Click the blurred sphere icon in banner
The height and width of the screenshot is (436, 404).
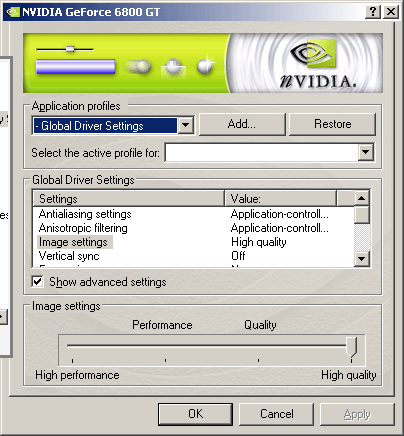pyautogui.click(x=138, y=66)
